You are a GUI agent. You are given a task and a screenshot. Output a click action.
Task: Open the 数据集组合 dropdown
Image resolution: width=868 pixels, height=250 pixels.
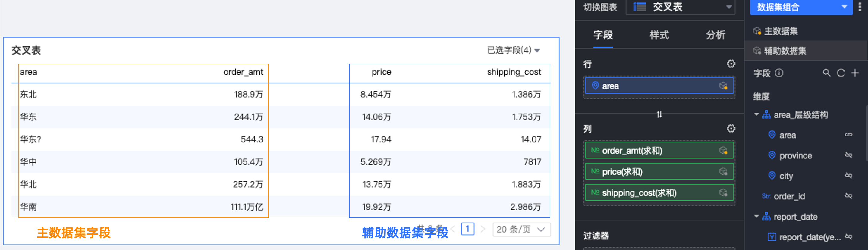[x=801, y=7]
